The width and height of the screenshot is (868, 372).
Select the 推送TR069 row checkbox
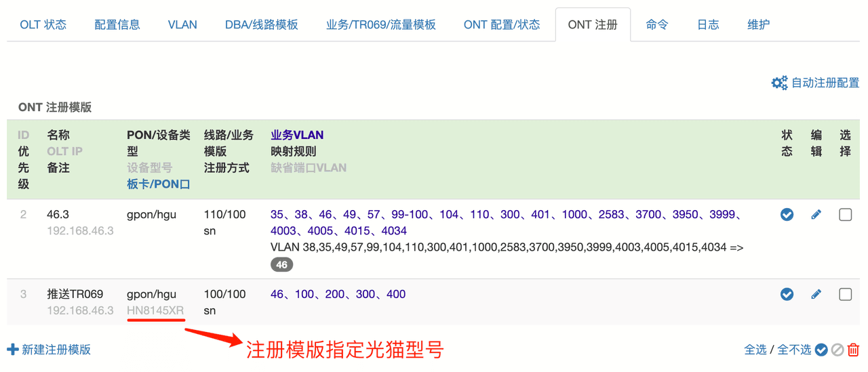[845, 294]
